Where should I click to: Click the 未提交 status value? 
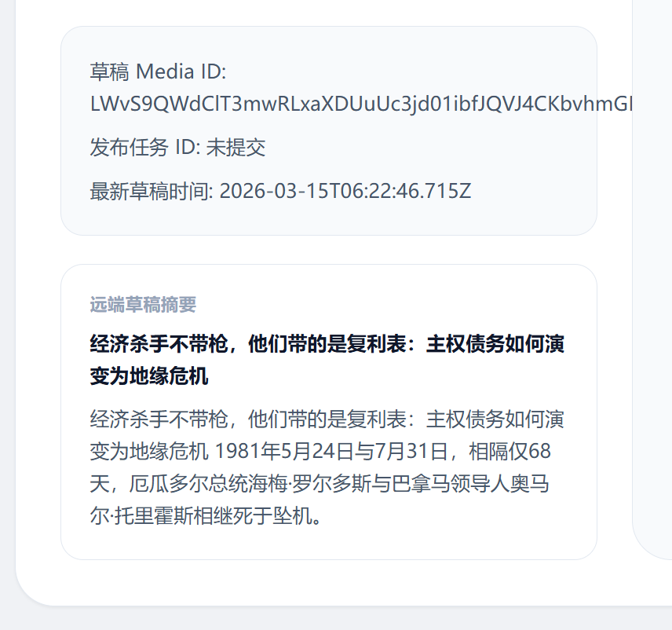[x=236, y=148]
